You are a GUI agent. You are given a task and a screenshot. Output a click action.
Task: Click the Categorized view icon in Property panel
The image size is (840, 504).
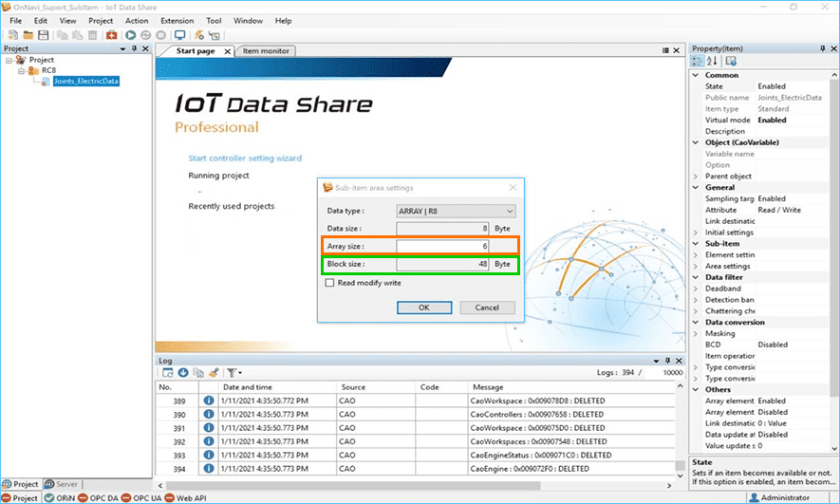(698, 61)
